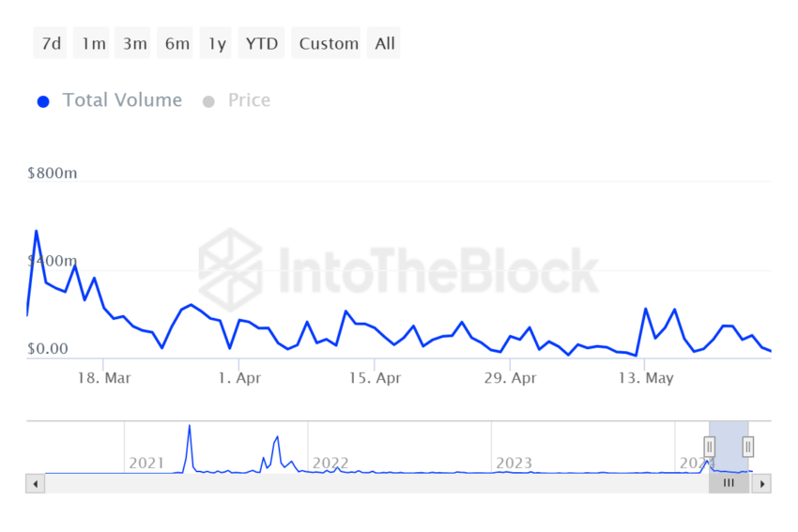Image resolution: width=798 pixels, height=532 pixels.
Task: Click the navigator right scroll arrow
Action: tap(762, 484)
